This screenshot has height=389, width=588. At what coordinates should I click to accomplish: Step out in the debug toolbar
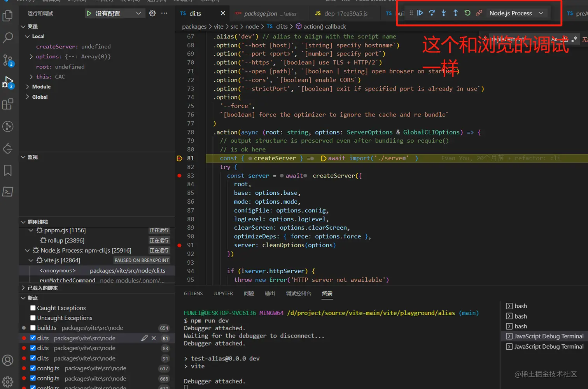pyautogui.click(x=455, y=13)
